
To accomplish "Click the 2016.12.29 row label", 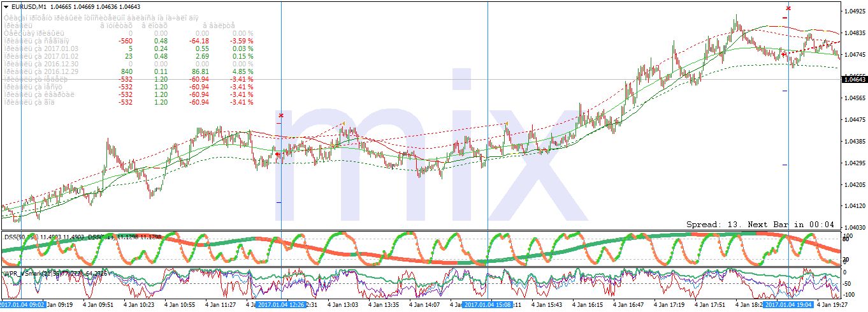I will click(x=41, y=71).
